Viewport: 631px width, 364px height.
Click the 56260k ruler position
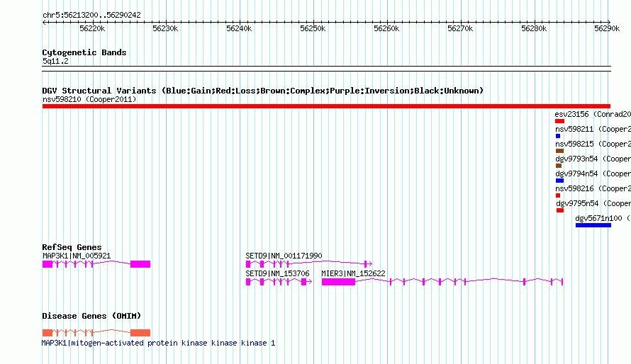click(x=386, y=28)
